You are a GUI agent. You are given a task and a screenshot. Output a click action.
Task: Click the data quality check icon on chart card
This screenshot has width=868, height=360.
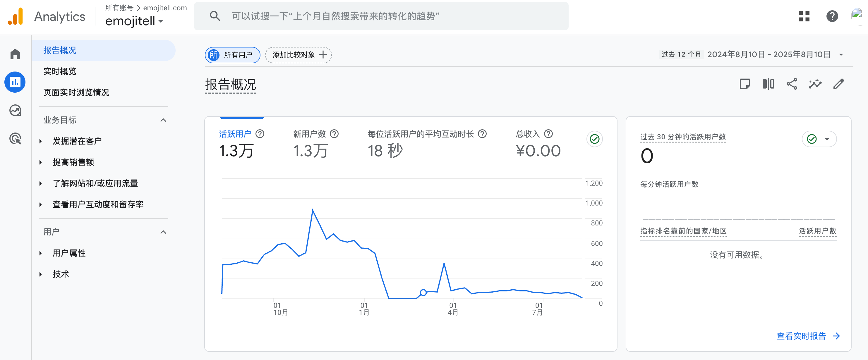[x=594, y=139]
